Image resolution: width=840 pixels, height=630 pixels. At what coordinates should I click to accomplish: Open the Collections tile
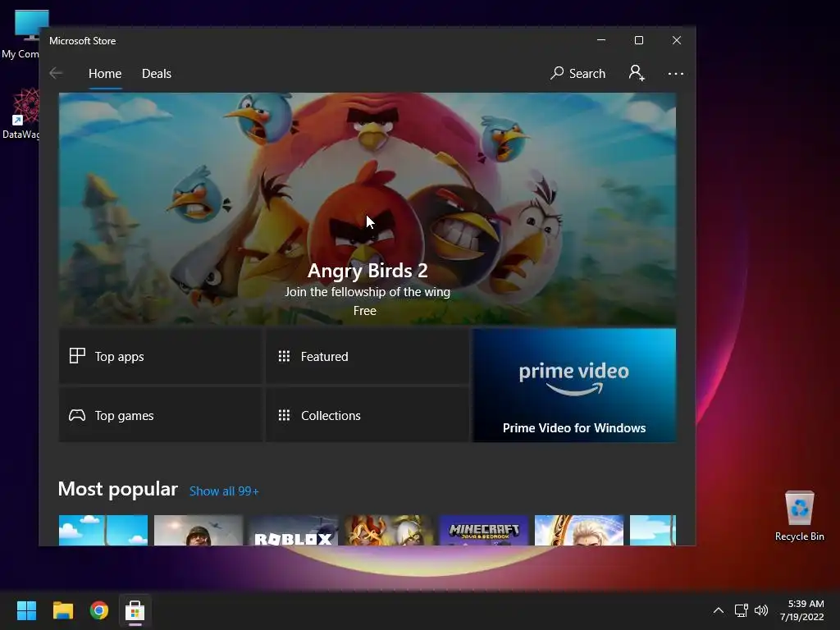367,415
